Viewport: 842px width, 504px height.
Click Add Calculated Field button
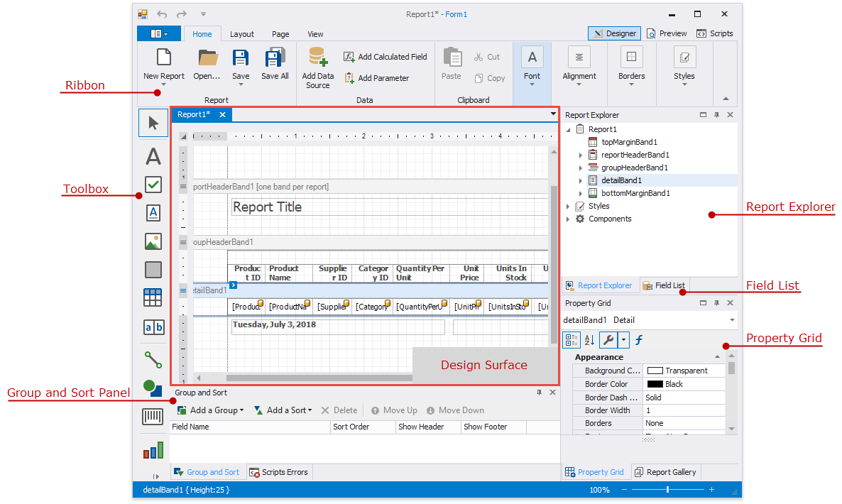tap(385, 57)
